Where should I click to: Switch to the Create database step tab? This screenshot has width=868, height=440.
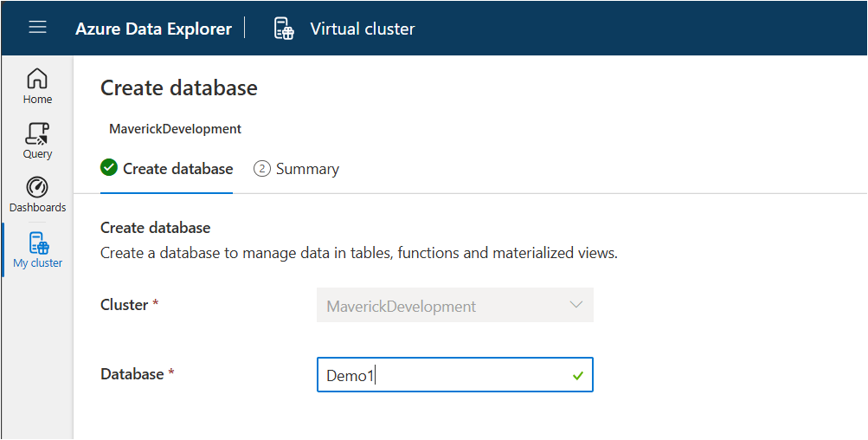point(177,169)
